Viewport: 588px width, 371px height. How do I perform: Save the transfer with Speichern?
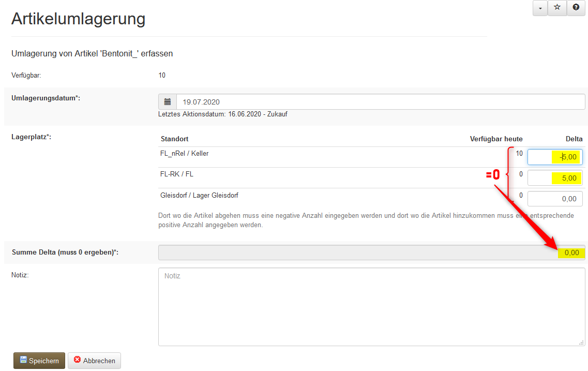(x=39, y=361)
